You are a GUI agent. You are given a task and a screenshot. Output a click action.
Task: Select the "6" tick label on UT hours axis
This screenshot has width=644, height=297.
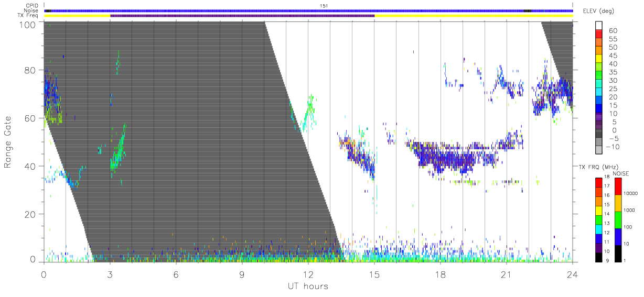(x=176, y=274)
